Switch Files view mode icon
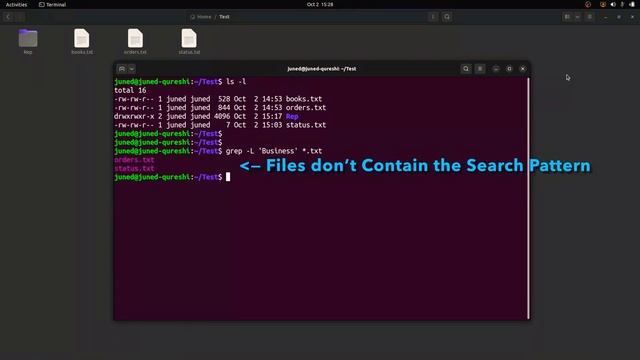The height and width of the screenshot is (360, 640). [x=567, y=17]
